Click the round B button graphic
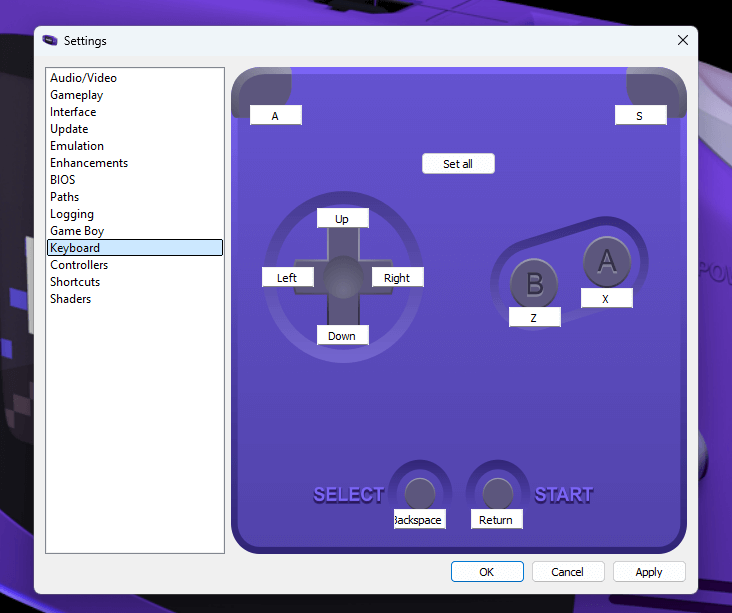The width and height of the screenshot is (732, 613). (534, 284)
